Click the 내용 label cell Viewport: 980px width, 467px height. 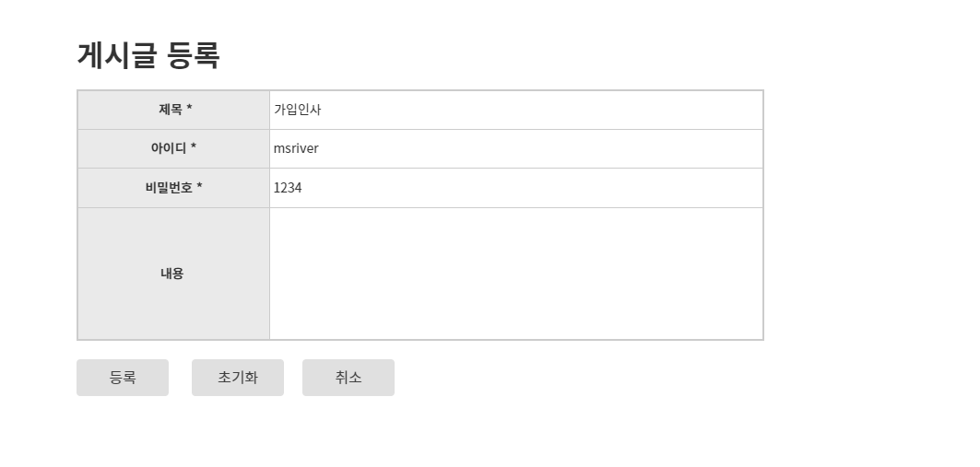click(173, 274)
